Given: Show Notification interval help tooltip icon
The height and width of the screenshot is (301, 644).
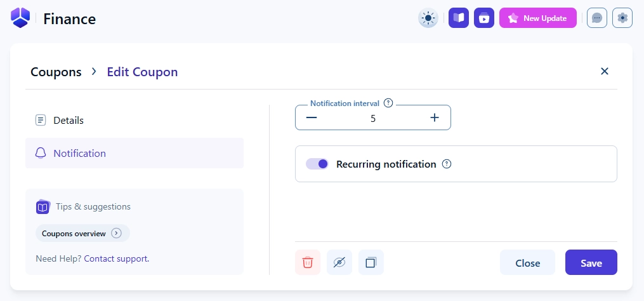Looking at the screenshot, I should pos(389,103).
